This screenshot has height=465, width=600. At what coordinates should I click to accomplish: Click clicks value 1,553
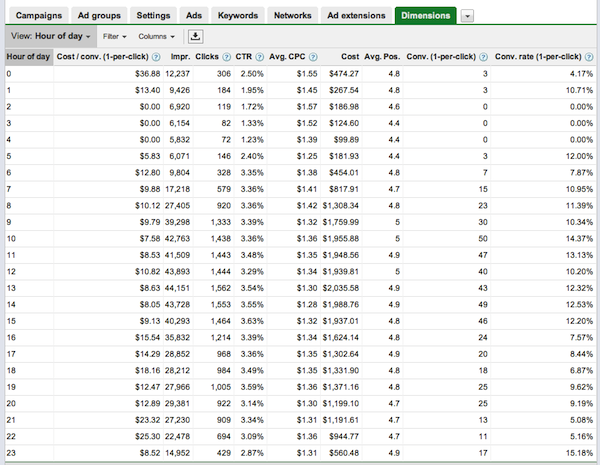coord(221,304)
